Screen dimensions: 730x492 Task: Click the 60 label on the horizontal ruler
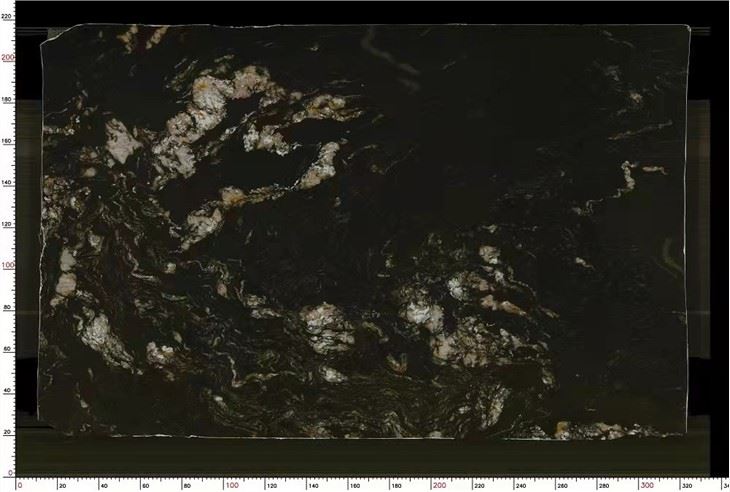(145, 486)
